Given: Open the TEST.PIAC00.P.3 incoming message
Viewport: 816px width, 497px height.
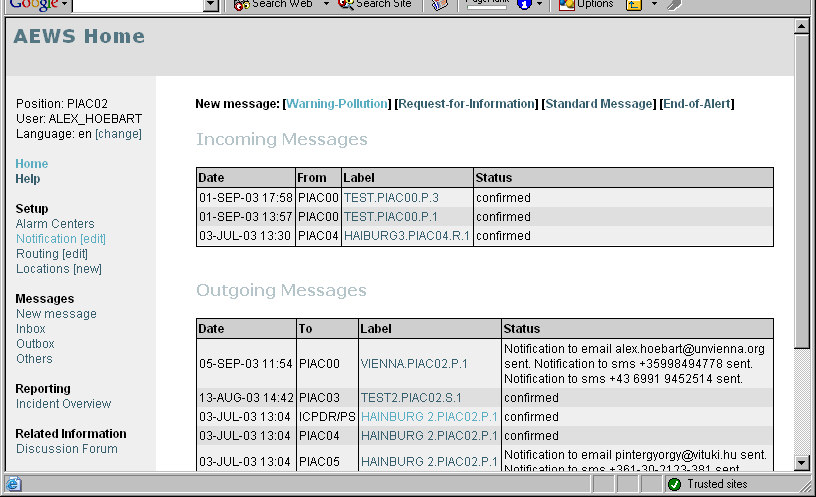Looking at the screenshot, I should (391, 198).
